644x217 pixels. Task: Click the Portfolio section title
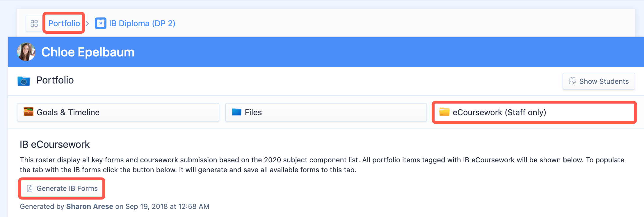click(55, 80)
